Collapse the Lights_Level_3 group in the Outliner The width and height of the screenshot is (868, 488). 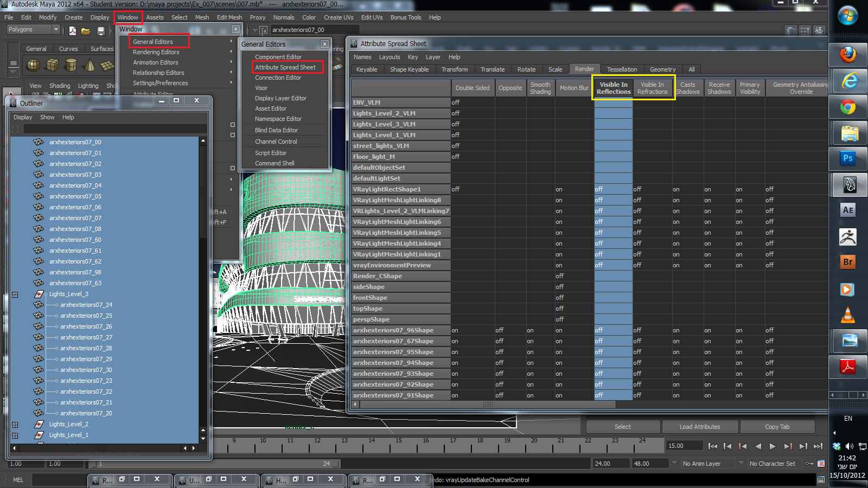click(x=15, y=294)
